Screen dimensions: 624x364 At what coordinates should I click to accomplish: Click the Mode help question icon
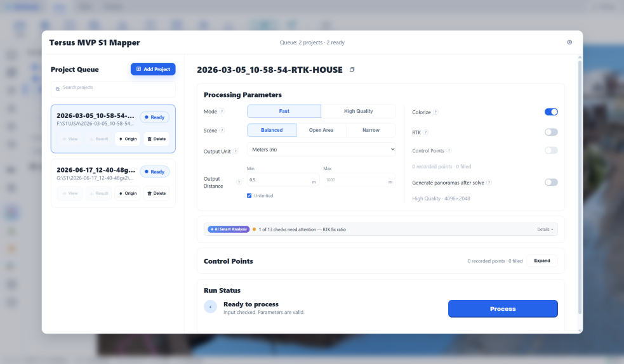pyautogui.click(x=222, y=111)
